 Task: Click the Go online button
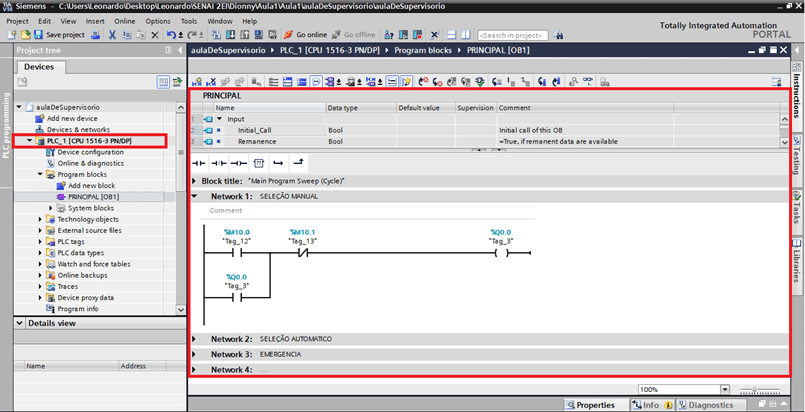(x=305, y=35)
